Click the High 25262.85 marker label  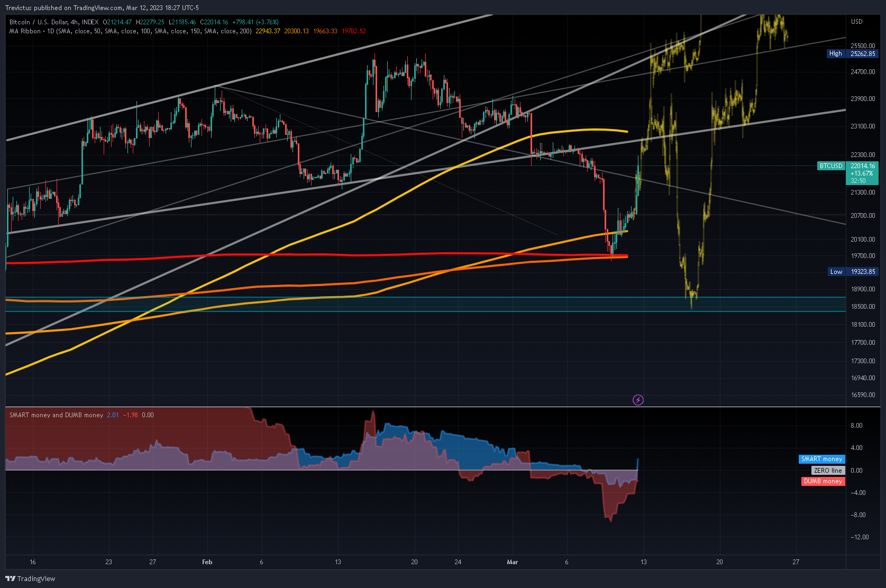point(852,53)
